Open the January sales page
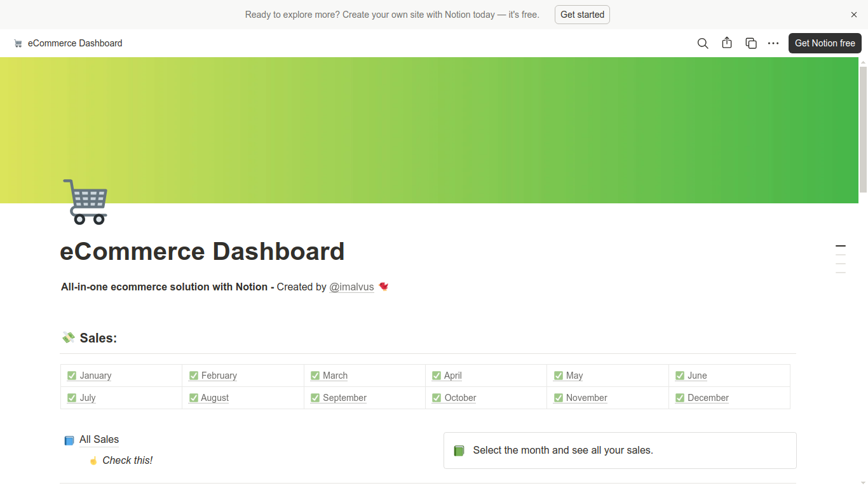This screenshot has height=488, width=868. click(x=95, y=376)
